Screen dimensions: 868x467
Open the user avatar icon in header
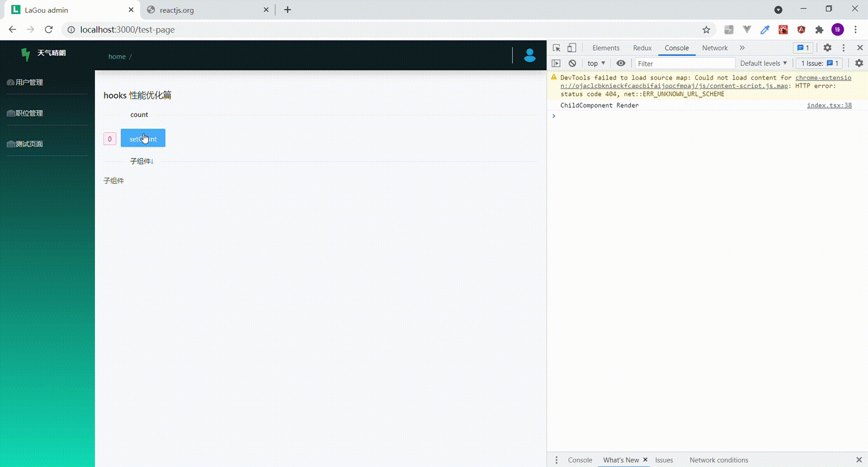[x=529, y=55]
